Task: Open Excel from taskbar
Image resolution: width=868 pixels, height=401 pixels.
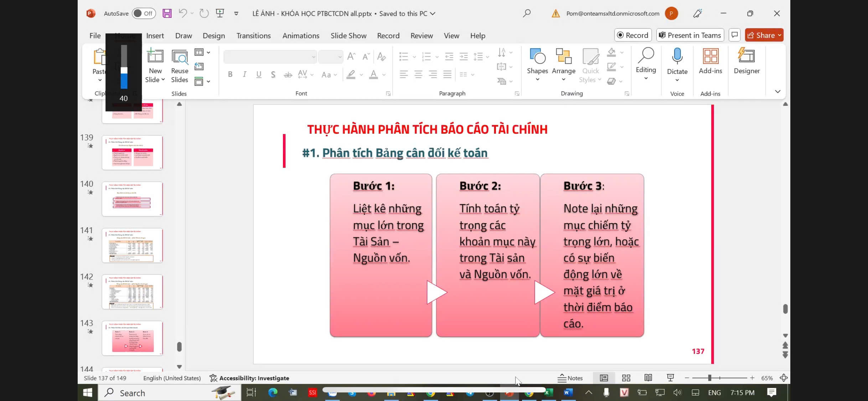Action: (x=548, y=392)
